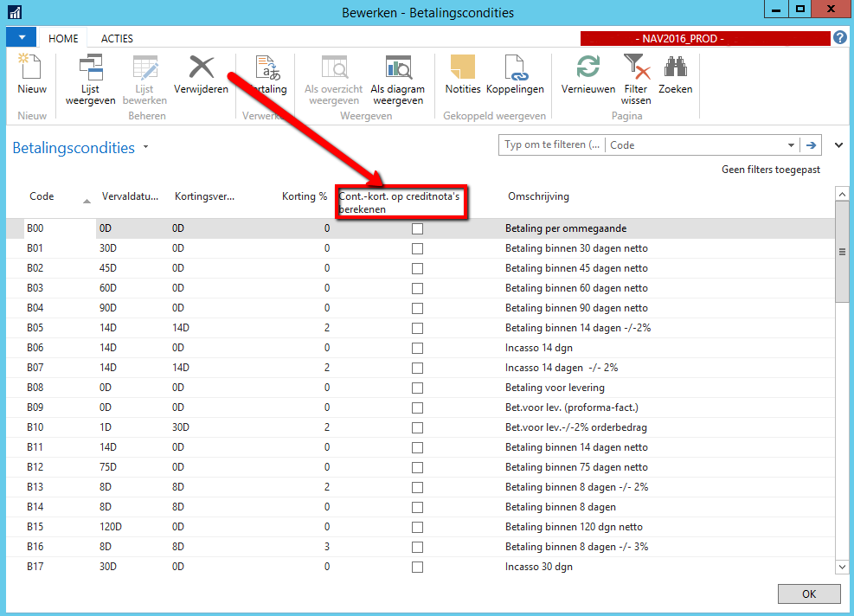Image resolution: width=854 pixels, height=616 pixels.
Task: Tick credit memo discount checkbox for B05
Action: coord(417,328)
